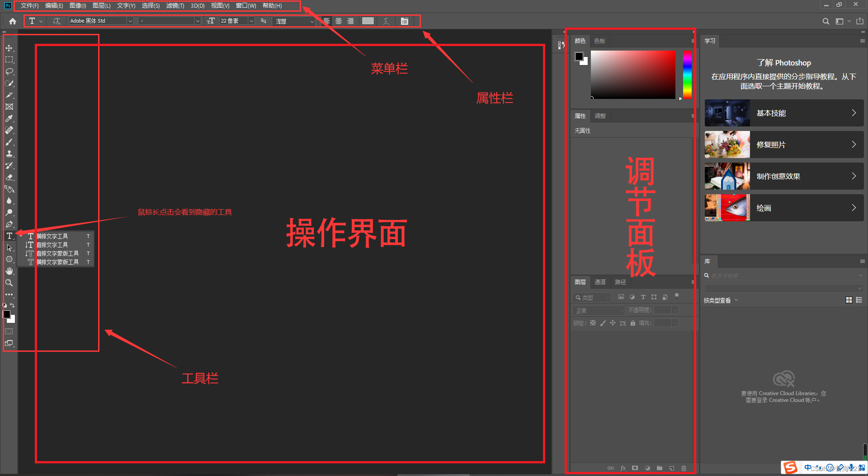Toggle lock transparent pixels
This screenshot has height=476, width=868.
(x=593, y=323)
